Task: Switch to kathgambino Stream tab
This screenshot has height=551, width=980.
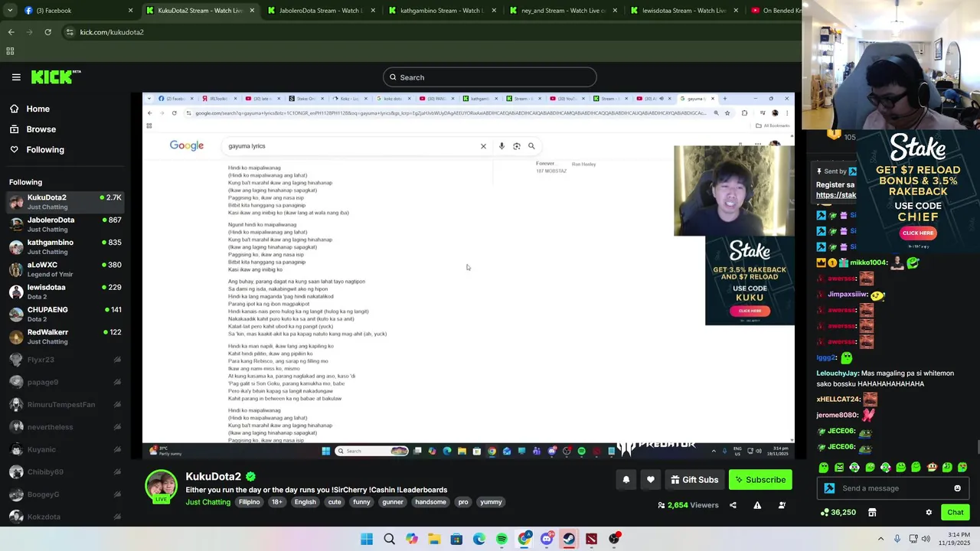Action: tap(441, 11)
